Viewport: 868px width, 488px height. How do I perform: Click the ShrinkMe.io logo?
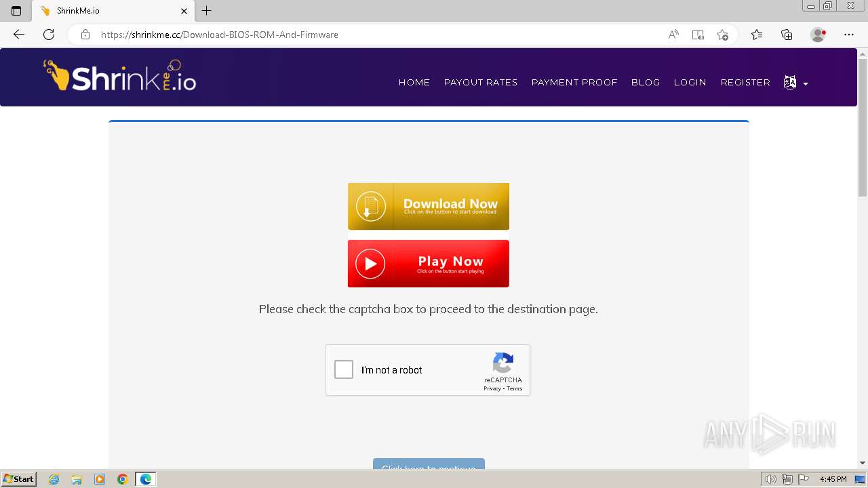coord(120,76)
